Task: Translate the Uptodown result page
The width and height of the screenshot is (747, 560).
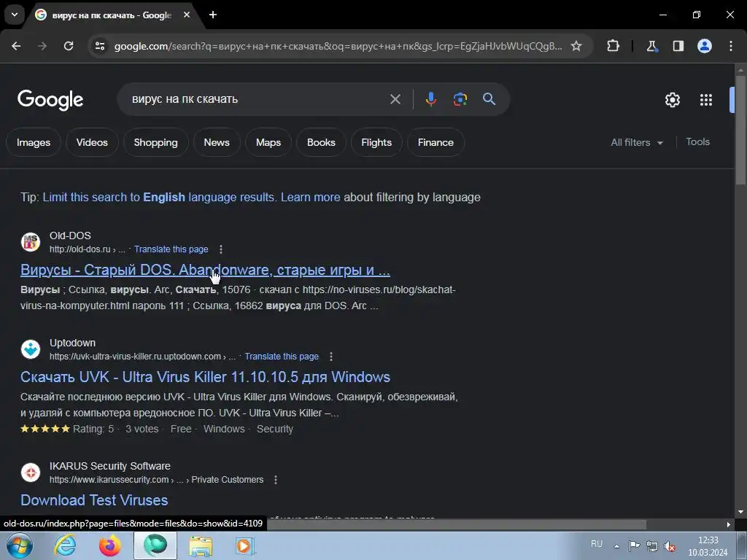Action: (282, 356)
